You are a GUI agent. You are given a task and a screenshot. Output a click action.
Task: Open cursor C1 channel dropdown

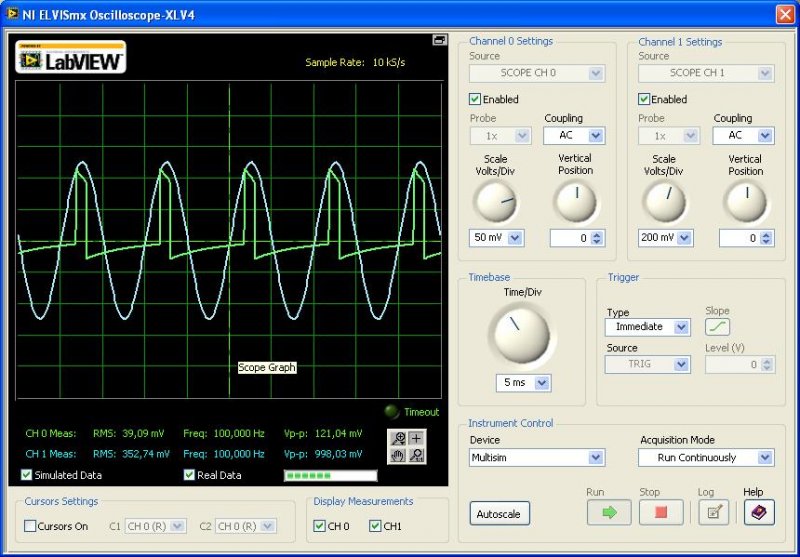coord(155,526)
